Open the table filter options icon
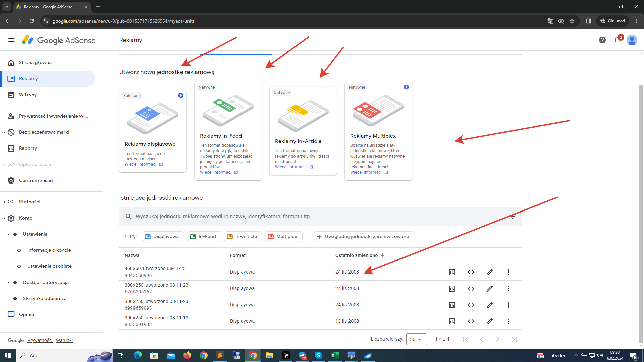 click(x=513, y=217)
